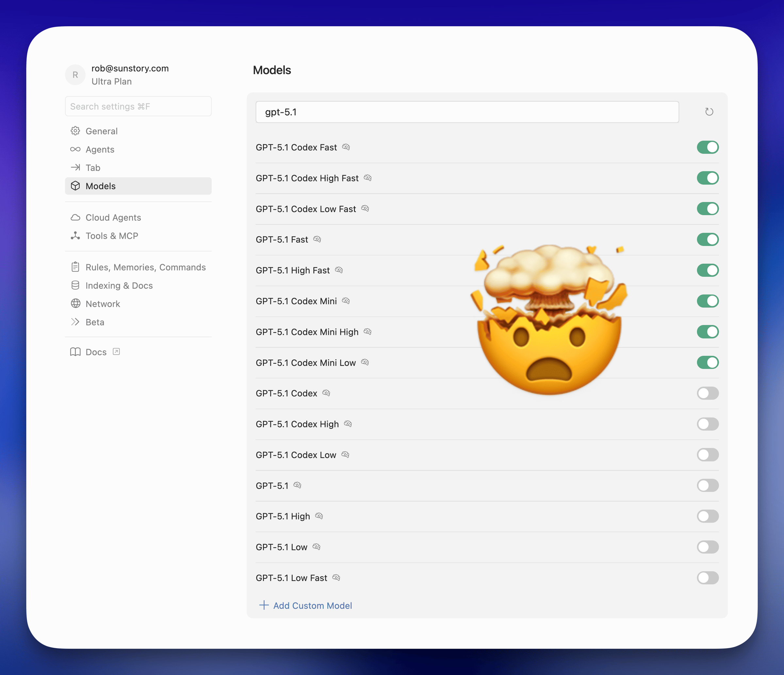Screen dimensions: 784x675
Task: Click the General gear icon in sidebar
Action: tap(75, 131)
